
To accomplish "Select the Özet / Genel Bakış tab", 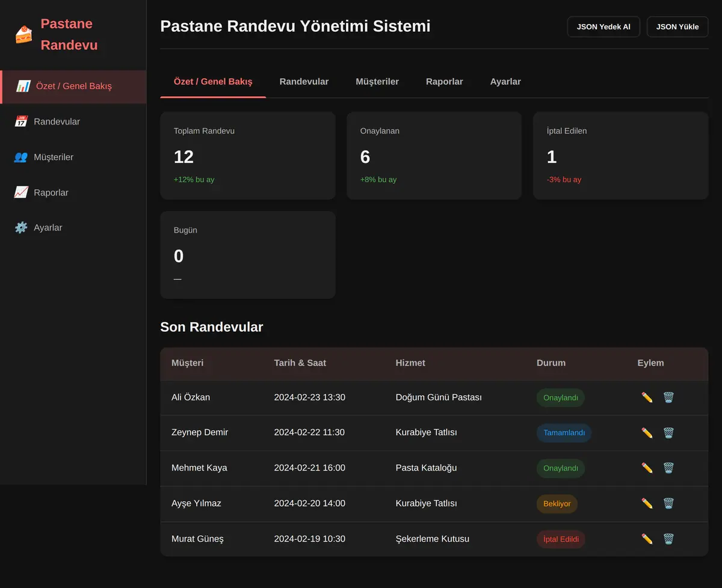I will pyautogui.click(x=213, y=82).
